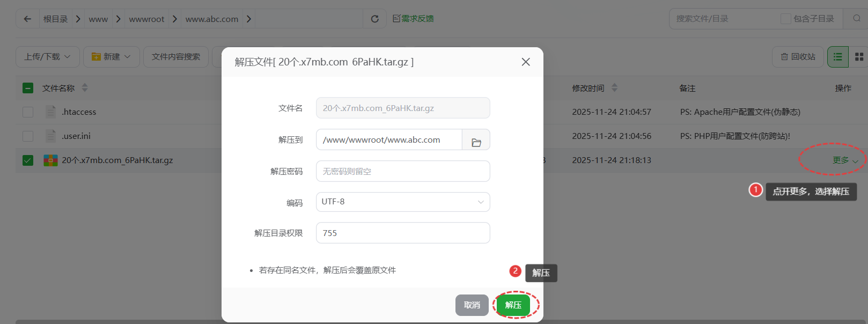The width and height of the screenshot is (868, 324).
Task: Close the extract file dialog
Action: [526, 62]
